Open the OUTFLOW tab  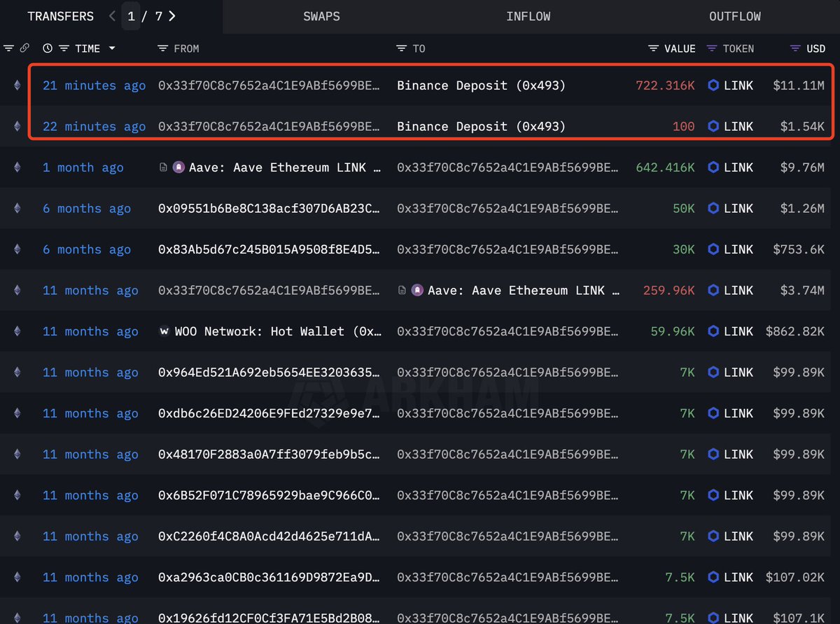[x=735, y=16]
